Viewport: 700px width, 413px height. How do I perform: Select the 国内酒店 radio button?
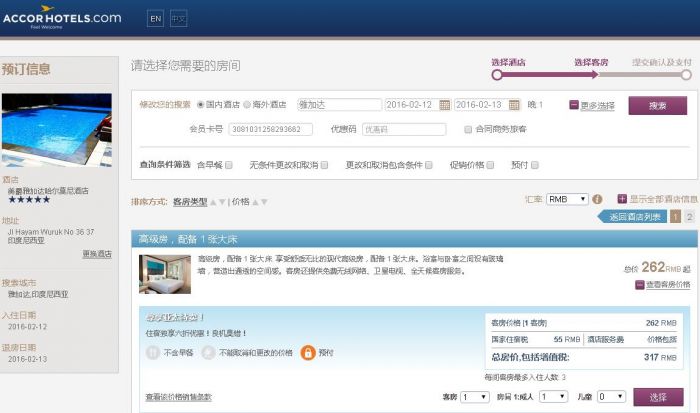(200, 105)
